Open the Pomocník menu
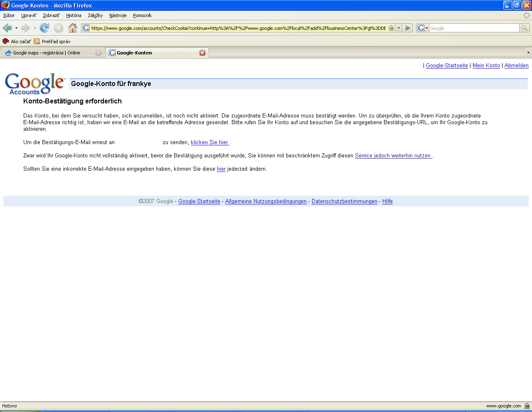Image resolution: width=532 pixels, height=412 pixels. click(x=142, y=15)
